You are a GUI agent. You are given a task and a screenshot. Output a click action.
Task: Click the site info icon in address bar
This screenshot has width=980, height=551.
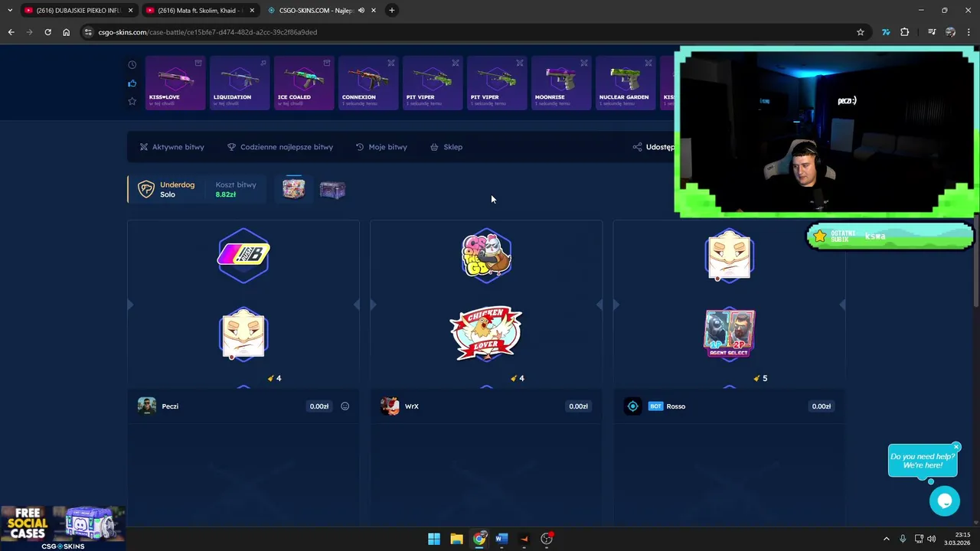click(88, 32)
